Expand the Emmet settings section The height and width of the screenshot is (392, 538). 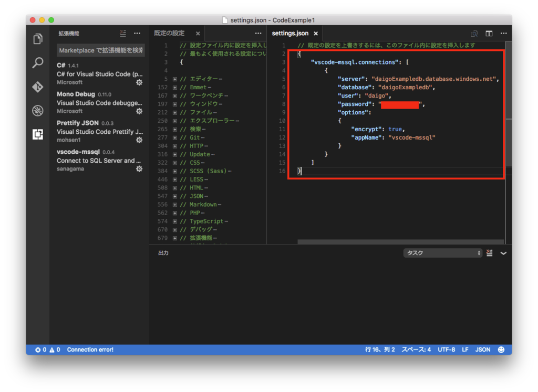pos(175,88)
